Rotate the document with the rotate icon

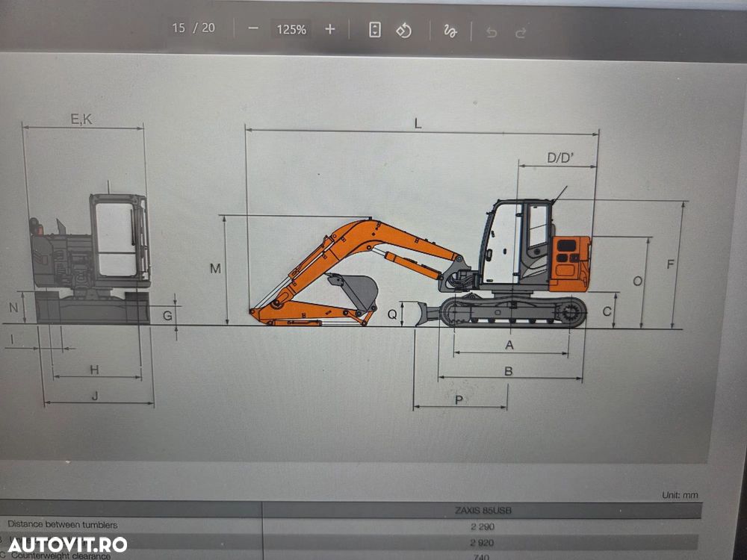pyautogui.click(x=404, y=31)
